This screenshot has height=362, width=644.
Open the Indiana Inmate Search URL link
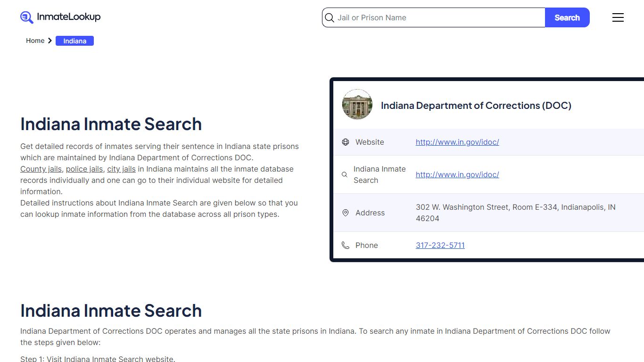[457, 174]
